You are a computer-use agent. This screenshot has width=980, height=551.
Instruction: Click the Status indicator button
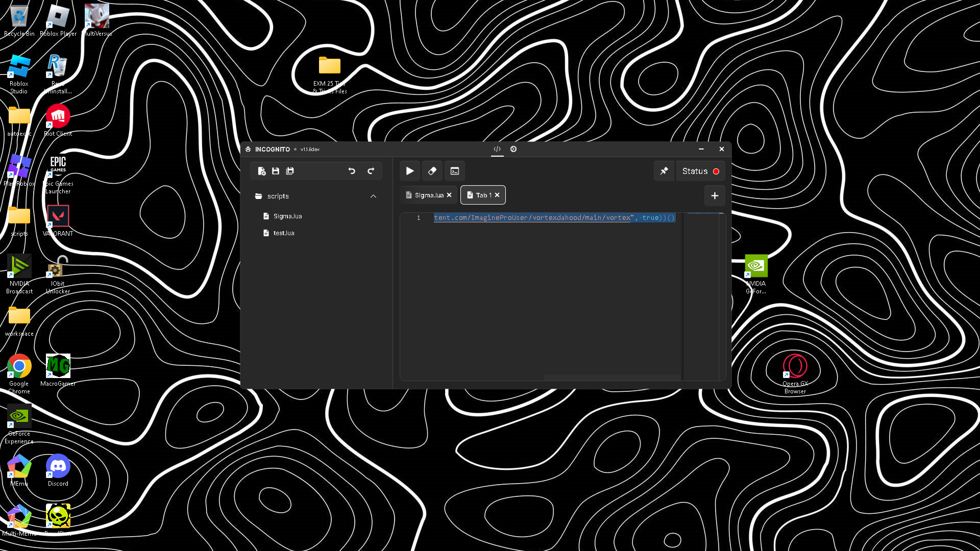tap(700, 171)
